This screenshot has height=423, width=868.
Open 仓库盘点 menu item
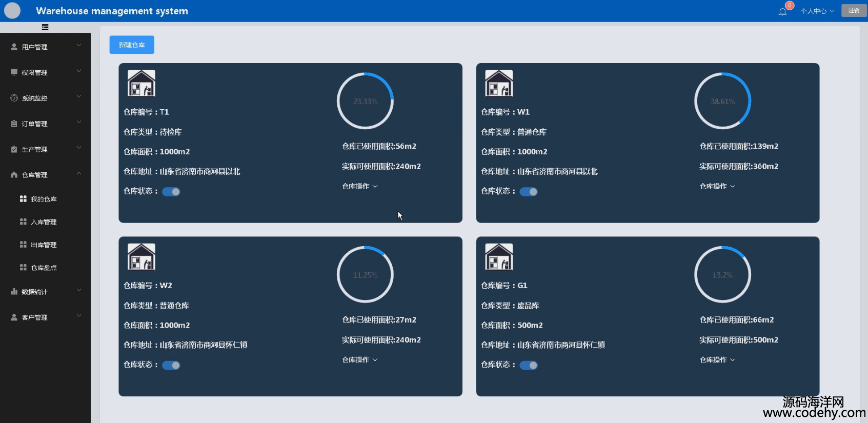45,268
